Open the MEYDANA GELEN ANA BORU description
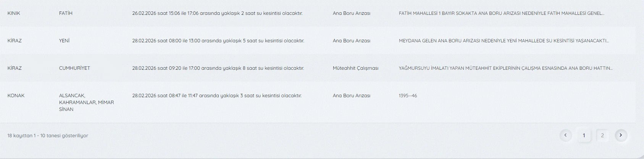The height and width of the screenshot is (159, 644). pyautogui.click(x=504, y=41)
